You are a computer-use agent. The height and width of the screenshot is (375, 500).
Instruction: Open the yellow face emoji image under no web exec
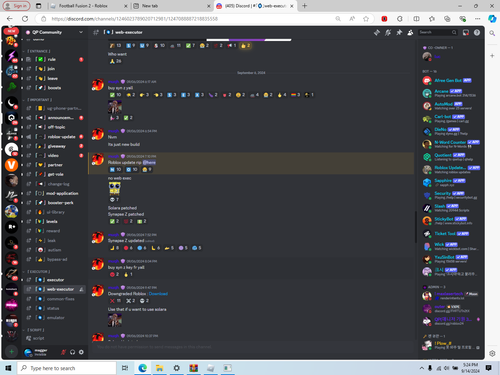[x=114, y=188]
